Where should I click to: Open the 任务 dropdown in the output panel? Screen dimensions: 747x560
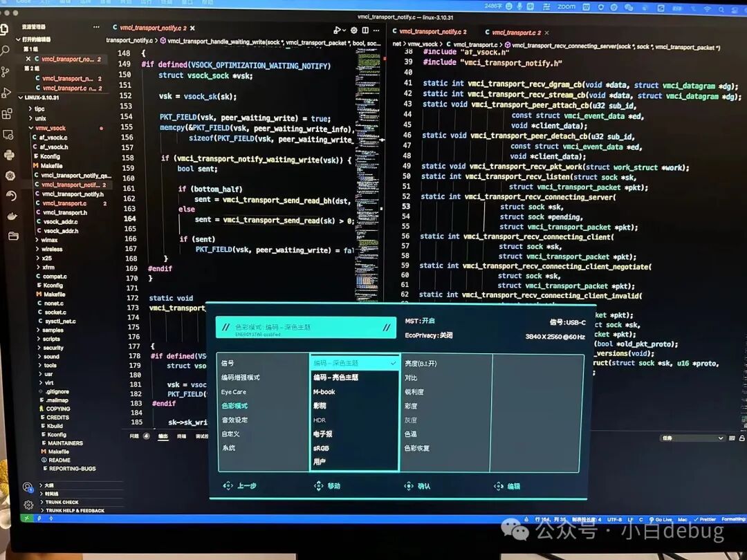[692, 438]
